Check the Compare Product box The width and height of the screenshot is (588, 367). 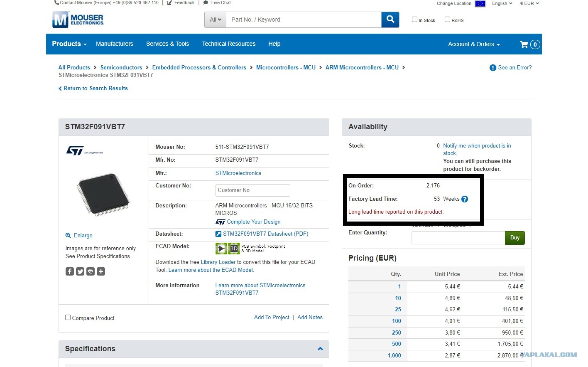[x=68, y=318]
